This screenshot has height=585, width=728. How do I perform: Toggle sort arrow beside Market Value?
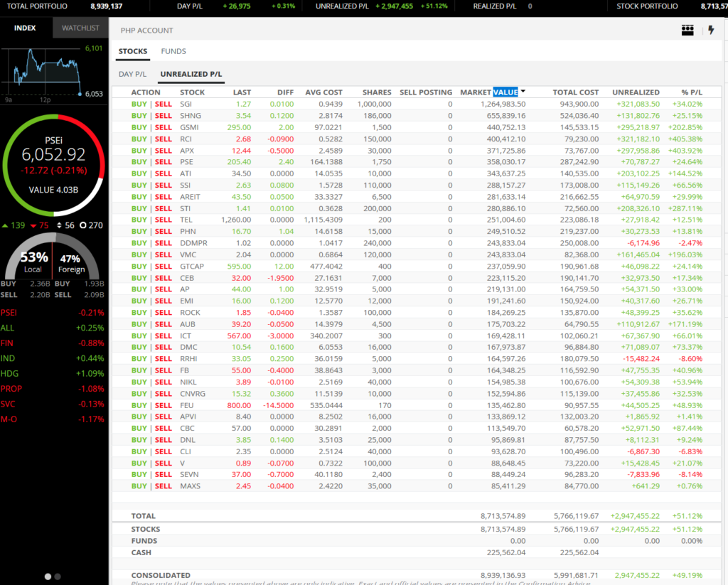coord(523,92)
